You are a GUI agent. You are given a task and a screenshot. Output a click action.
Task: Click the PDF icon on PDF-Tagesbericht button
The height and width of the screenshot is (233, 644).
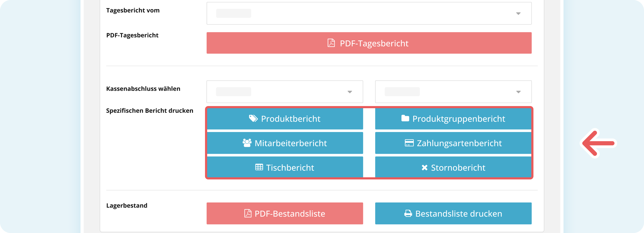(332, 43)
